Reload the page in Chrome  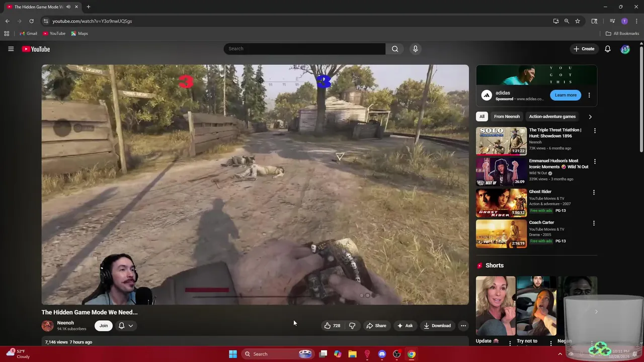[31, 21]
